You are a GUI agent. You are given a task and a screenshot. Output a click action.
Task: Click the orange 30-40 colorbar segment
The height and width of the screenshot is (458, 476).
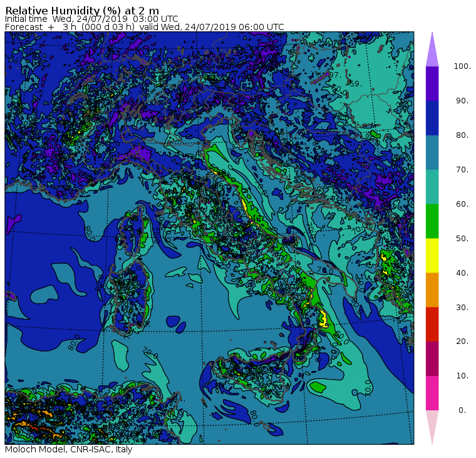pyautogui.click(x=432, y=290)
